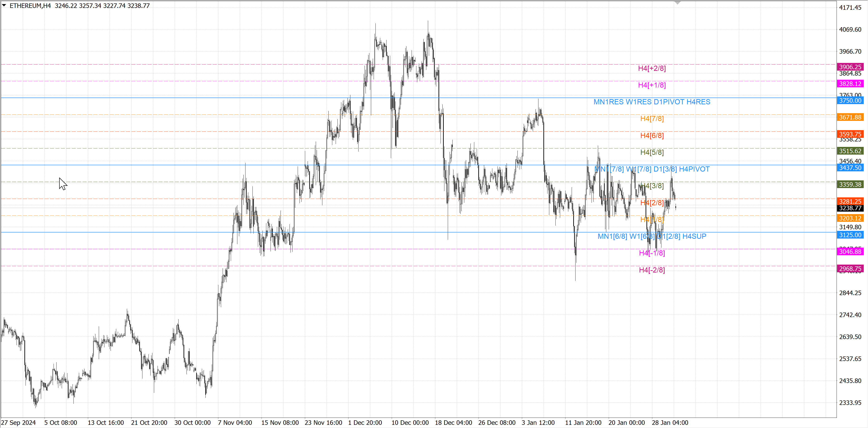
Task: Click the 1 Dec 20:00 time label
Action: [x=365, y=423]
